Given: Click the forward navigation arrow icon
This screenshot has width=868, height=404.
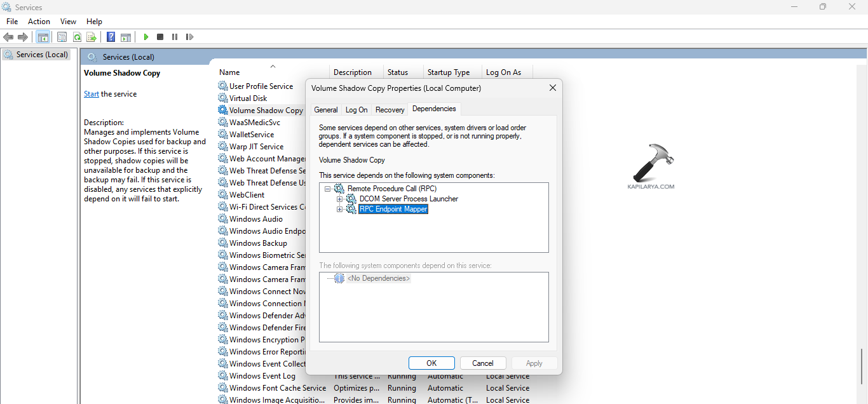Looking at the screenshot, I should (23, 37).
